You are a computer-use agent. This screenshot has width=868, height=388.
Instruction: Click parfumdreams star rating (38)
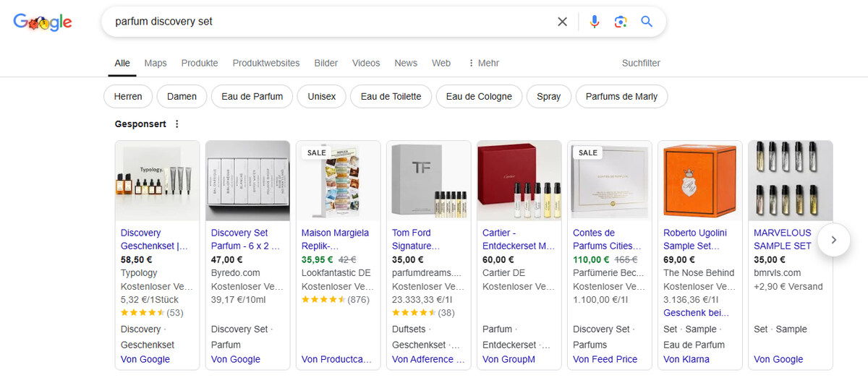[423, 313]
